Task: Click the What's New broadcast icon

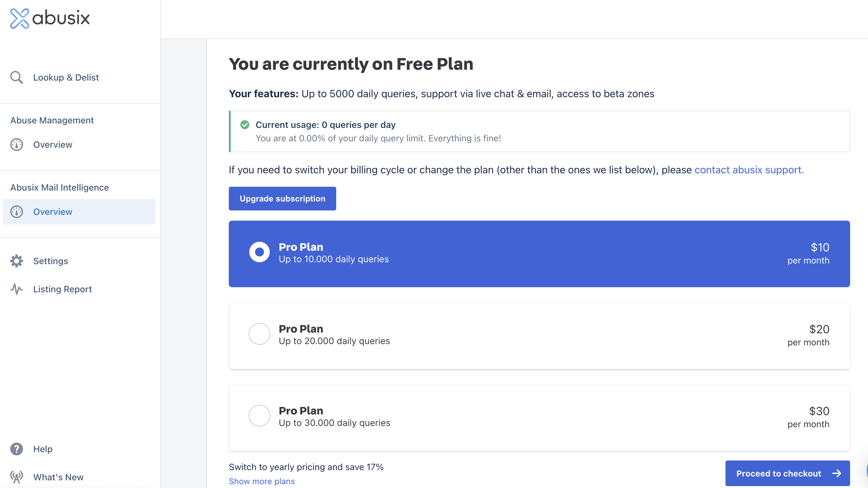Action: pyautogui.click(x=17, y=477)
